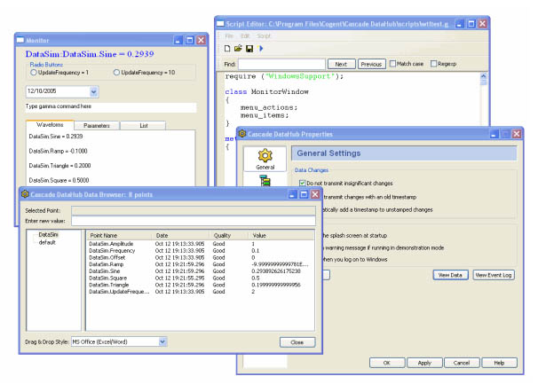Click the Enter new value field
Screen dimensions: 538x392
[194, 221]
